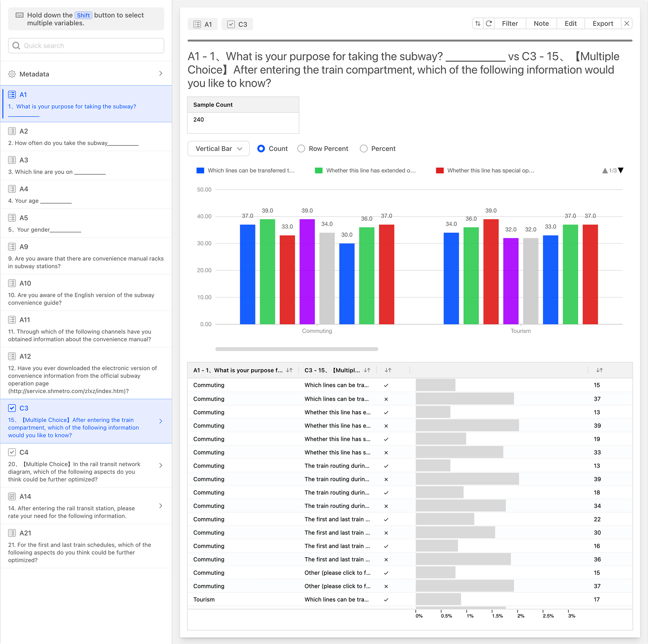Select variable A3 which line are you on
This screenshot has height=644, width=648.
click(86, 165)
